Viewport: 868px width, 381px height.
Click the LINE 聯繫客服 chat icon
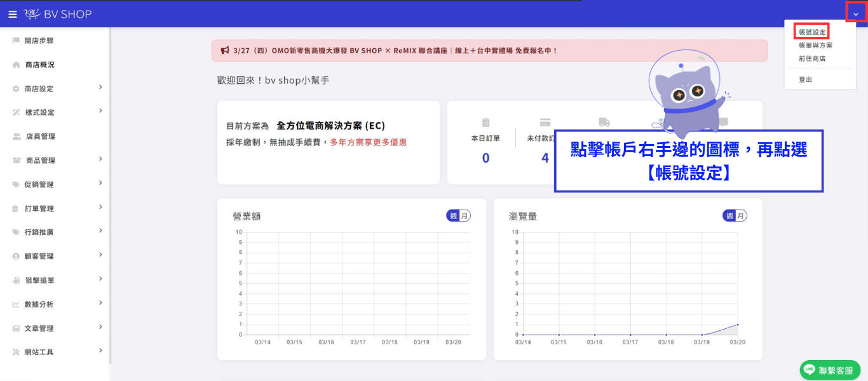pyautogui.click(x=830, y=370)
